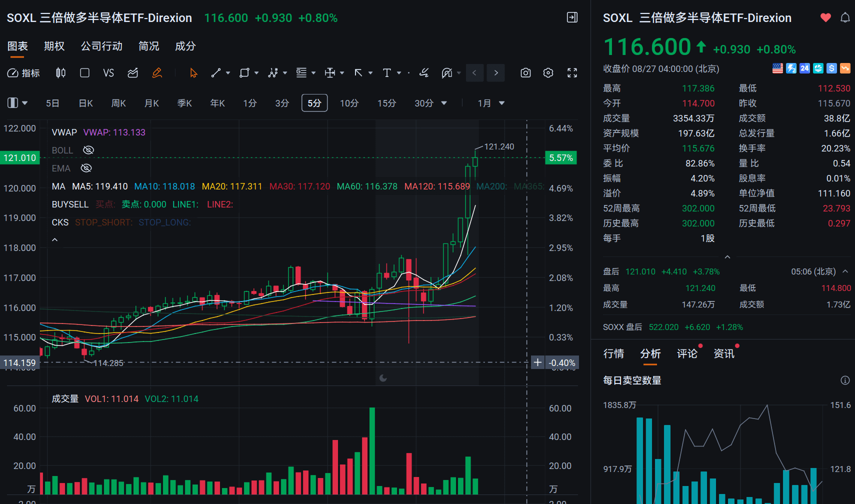Click the orange downtrend short-selling icon

pyautogui.click(x=845, y=68)
